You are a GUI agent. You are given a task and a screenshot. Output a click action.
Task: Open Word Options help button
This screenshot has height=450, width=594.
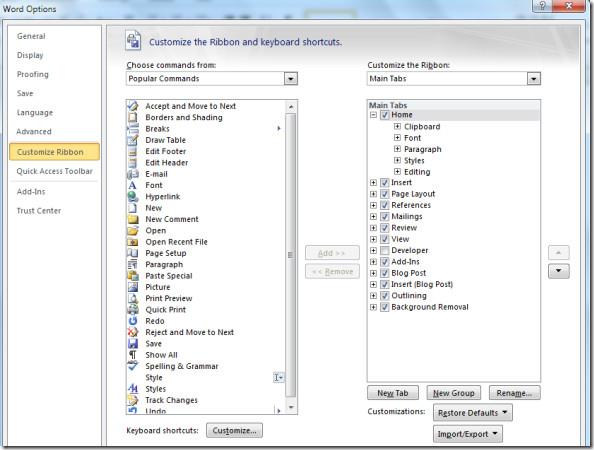[x=542, y=6]
